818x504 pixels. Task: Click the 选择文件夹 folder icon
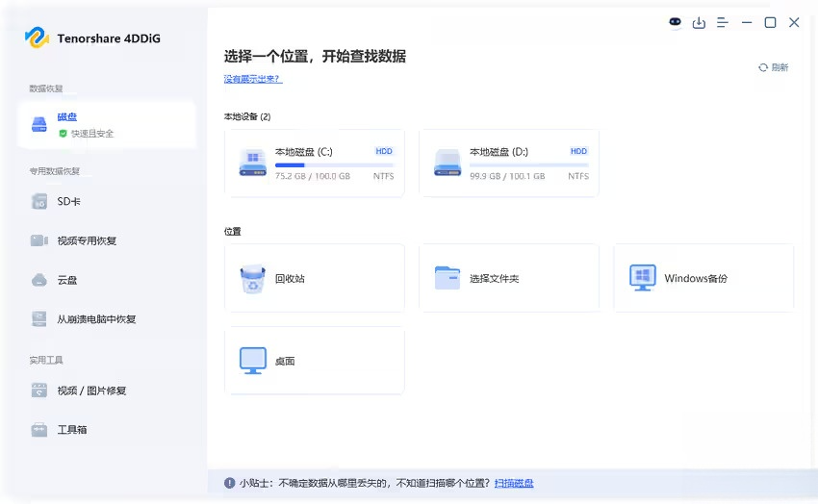447,278
